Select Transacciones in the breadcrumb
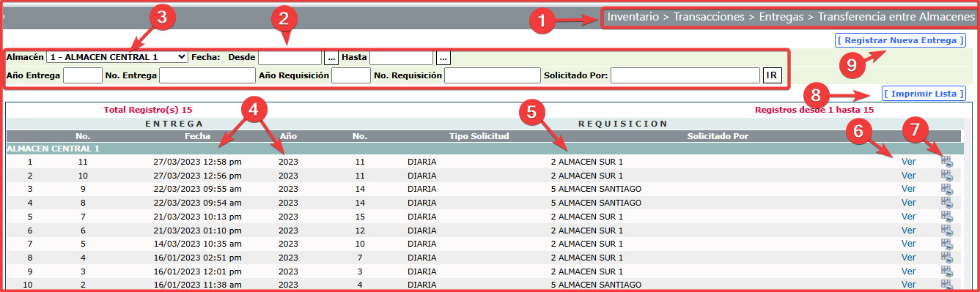The width and height of the screenshot is (980, 292). click(708, 16)
